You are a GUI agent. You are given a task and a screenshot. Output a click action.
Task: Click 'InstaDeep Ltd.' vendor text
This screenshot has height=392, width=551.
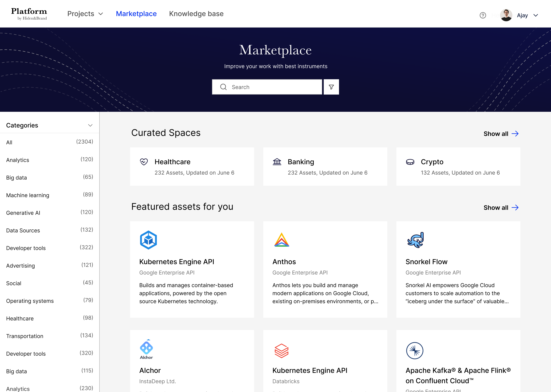158,381
